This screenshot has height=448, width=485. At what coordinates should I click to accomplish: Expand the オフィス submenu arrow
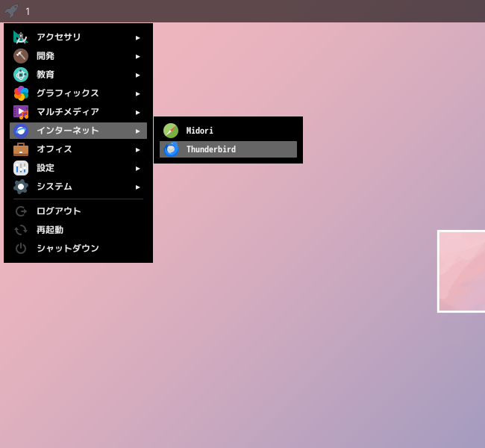pyautogui.click(x=137, y=150)
